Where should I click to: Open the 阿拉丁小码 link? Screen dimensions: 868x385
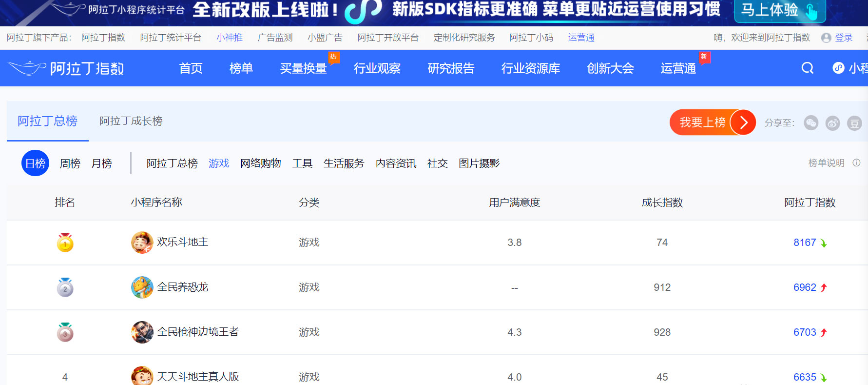(531, 38)
